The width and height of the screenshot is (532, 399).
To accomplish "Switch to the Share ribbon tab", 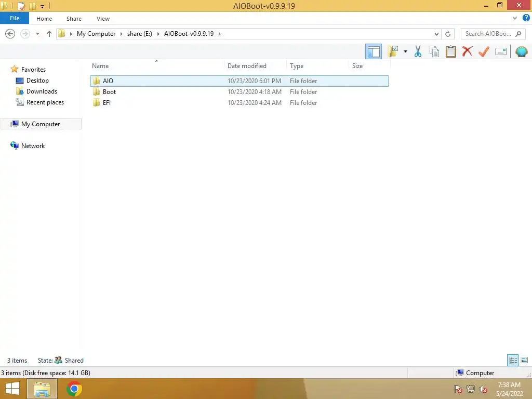I will 74,19.
